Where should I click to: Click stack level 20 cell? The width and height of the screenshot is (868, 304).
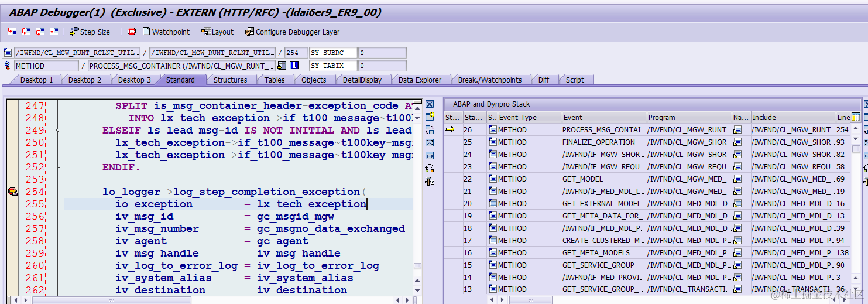tap(474, 204)
